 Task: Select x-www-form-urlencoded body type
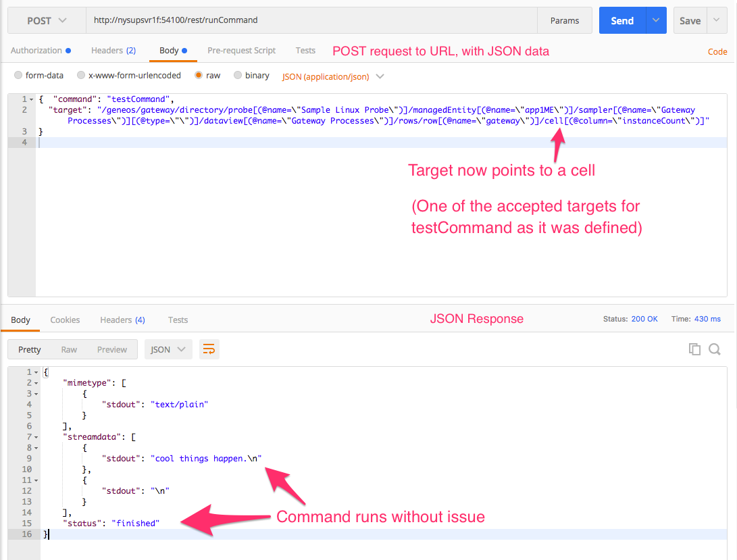pos(81,76)
